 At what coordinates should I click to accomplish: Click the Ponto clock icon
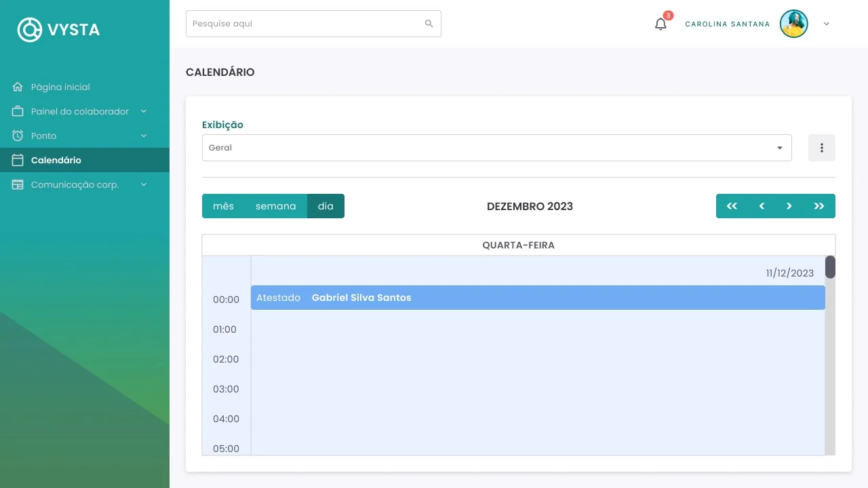[x=18, y=136]
